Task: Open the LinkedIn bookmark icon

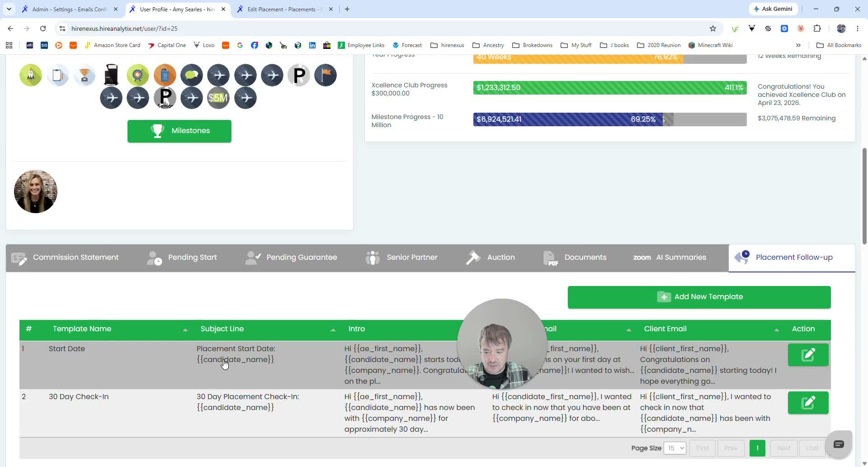Action: tap(312, 45)
